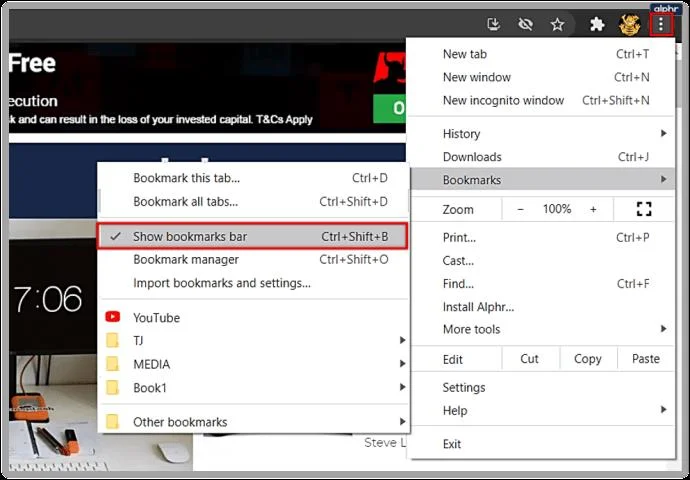Image resolution: width=690 pixels, height=480 pixels.
Task: Select Bookmark all tabs... option
Action: click(253, 201)
